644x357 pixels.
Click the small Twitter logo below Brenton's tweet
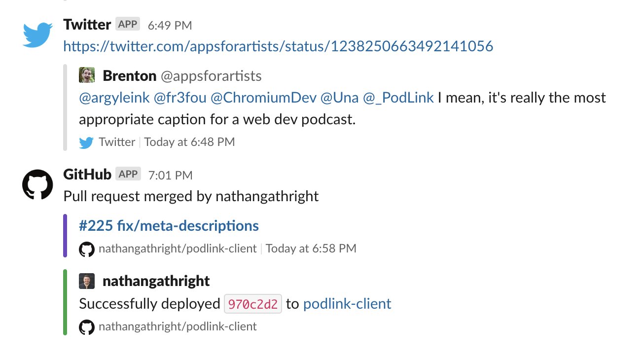85,142
